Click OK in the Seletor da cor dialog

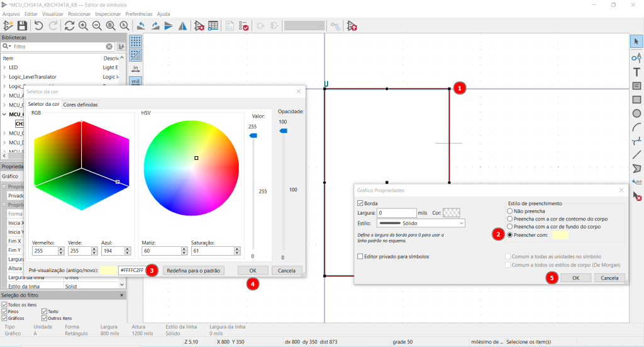[253, 271]
